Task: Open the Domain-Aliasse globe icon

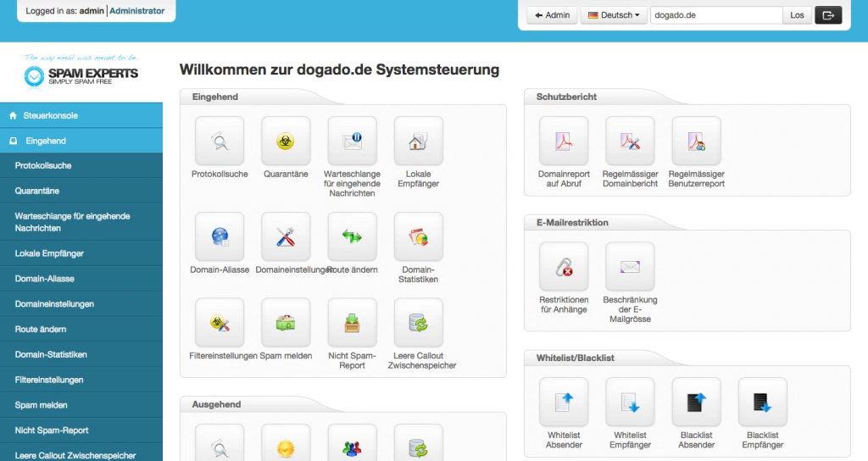Action: [220, 237]
